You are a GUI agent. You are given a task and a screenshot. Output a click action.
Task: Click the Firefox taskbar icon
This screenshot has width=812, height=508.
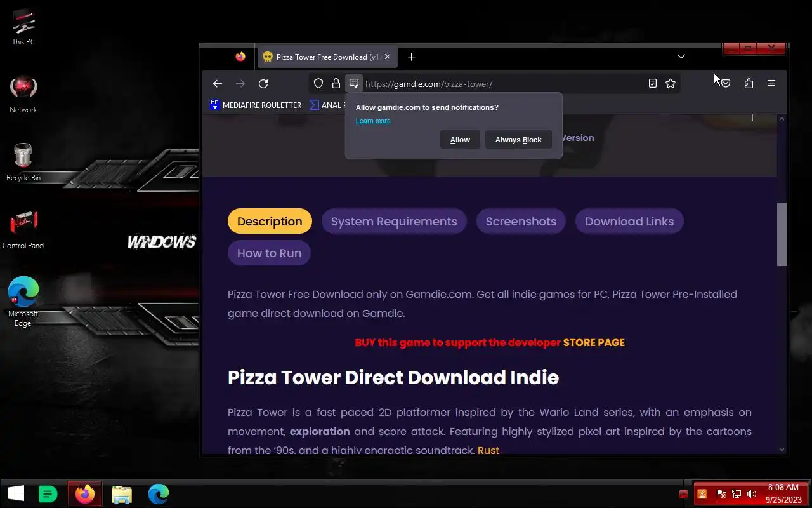click(85, 493)
